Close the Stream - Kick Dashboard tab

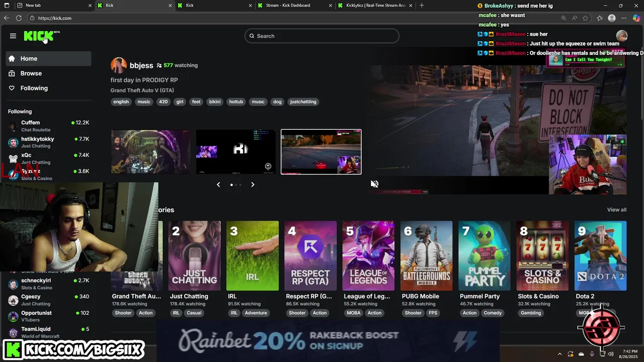331,6
